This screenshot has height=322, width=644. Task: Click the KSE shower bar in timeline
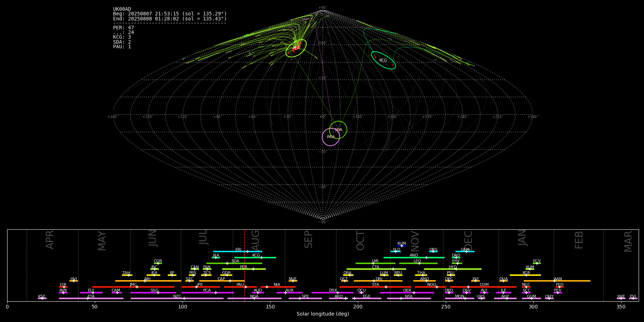point(42,298)
